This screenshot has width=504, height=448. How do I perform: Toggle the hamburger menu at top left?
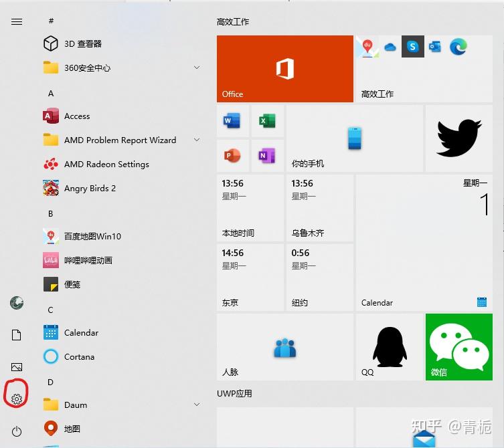point(17,21)
